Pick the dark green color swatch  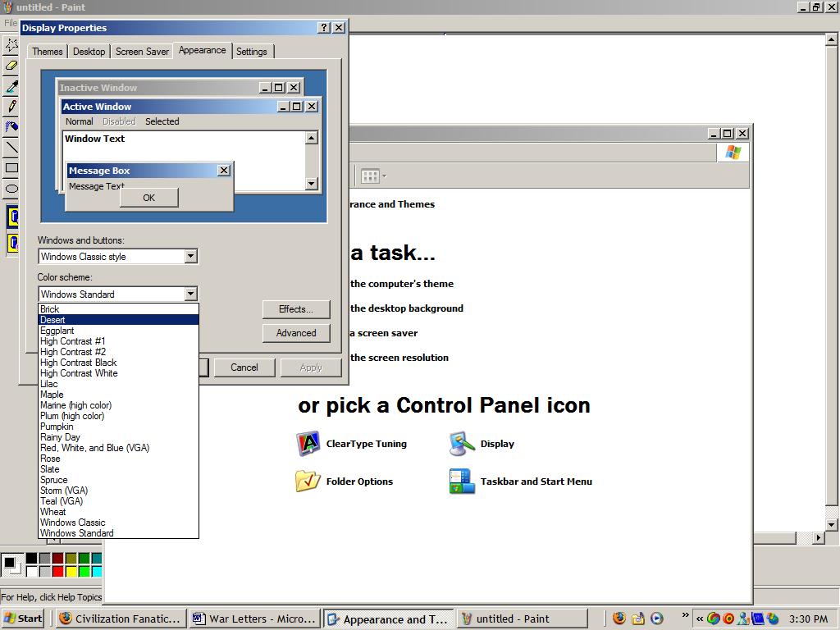click(x=84, y=558)
